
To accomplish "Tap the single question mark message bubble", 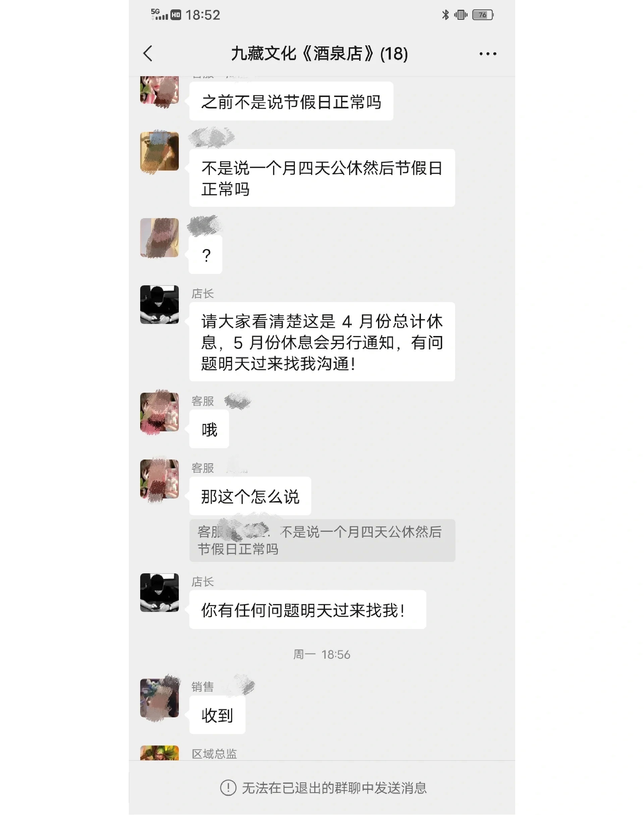I will [206, 254].
